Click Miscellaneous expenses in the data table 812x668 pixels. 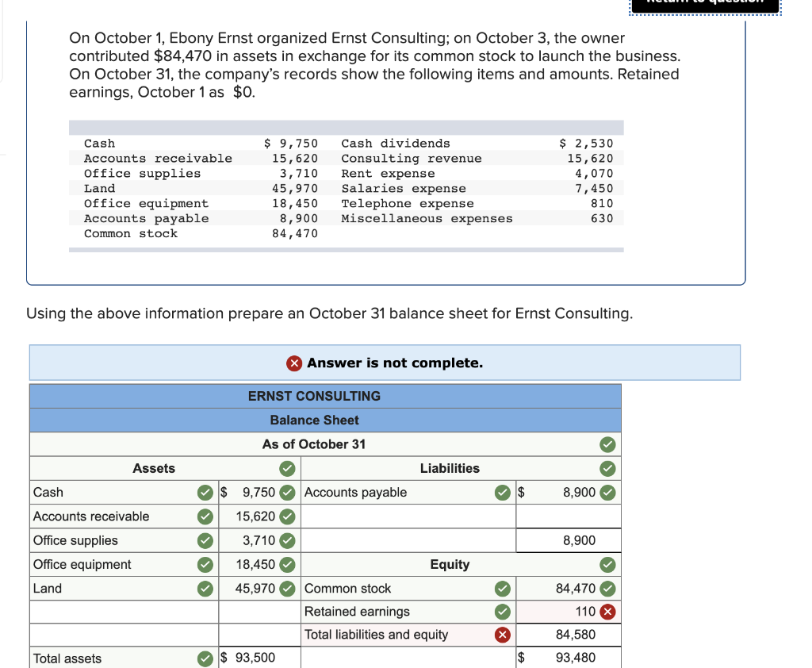[x=427, y=219]
